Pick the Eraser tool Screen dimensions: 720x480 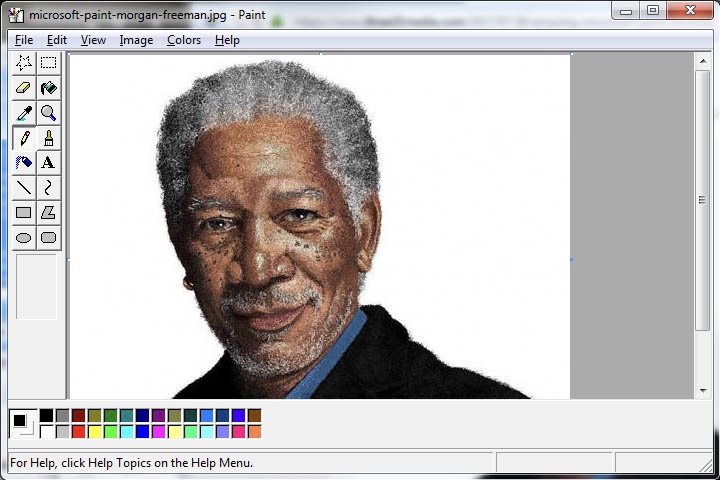[x=24, y=88]
